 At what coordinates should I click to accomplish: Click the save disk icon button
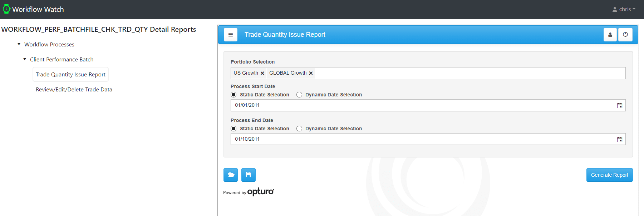point(249,175)
